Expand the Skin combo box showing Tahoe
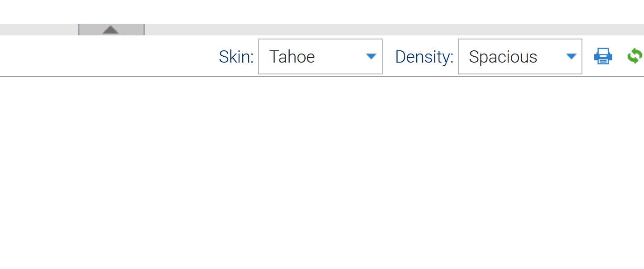The image size is (644, 269). [x=320, y=56]
